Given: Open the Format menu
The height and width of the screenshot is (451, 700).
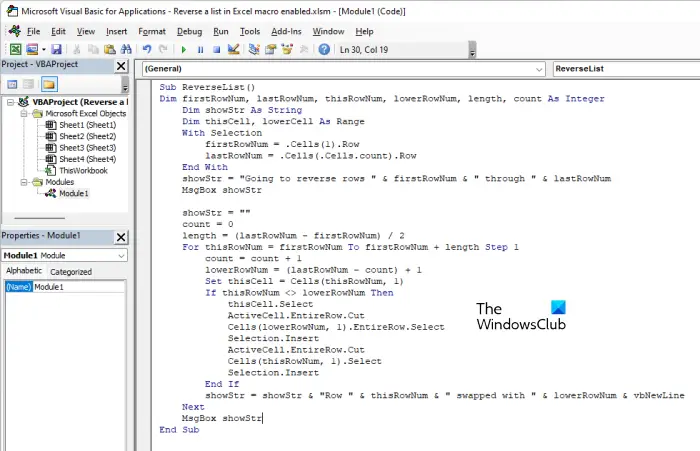Looking at the screenshot, I should coord(152,31).
